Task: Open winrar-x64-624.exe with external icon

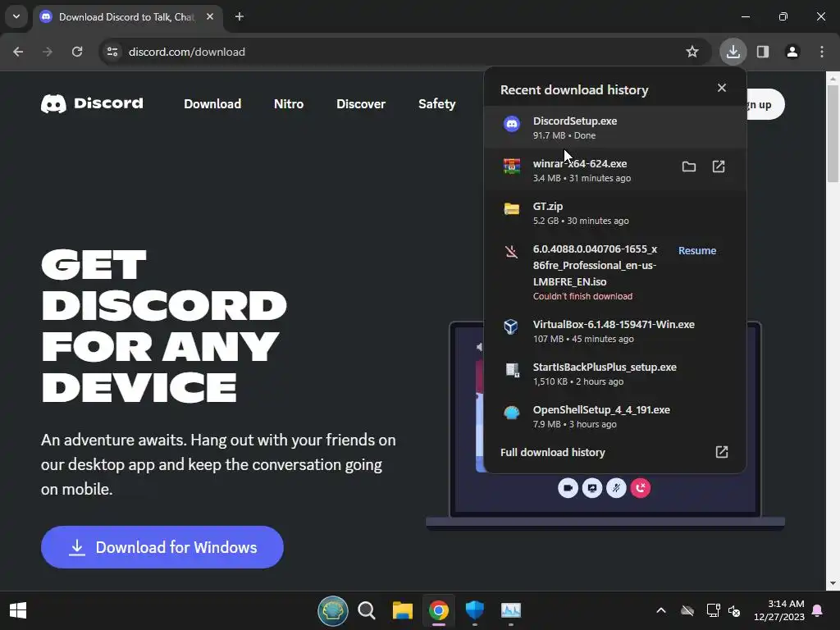Action: [719, 167]
